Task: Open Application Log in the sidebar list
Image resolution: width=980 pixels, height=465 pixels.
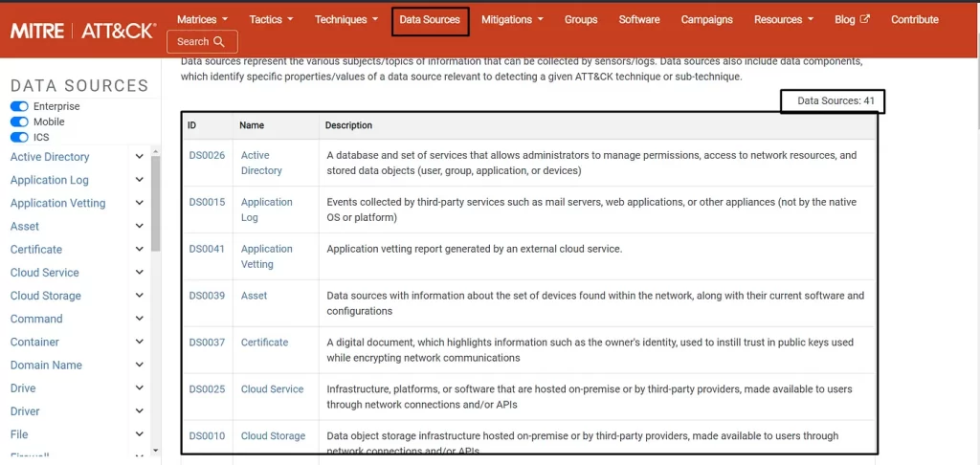Action: (x=50, y=180)
